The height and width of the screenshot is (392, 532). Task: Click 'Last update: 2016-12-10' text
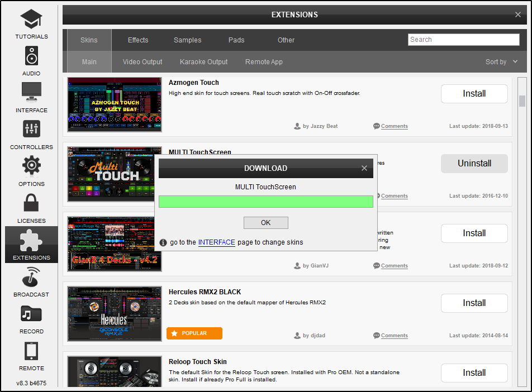[479, 196]
